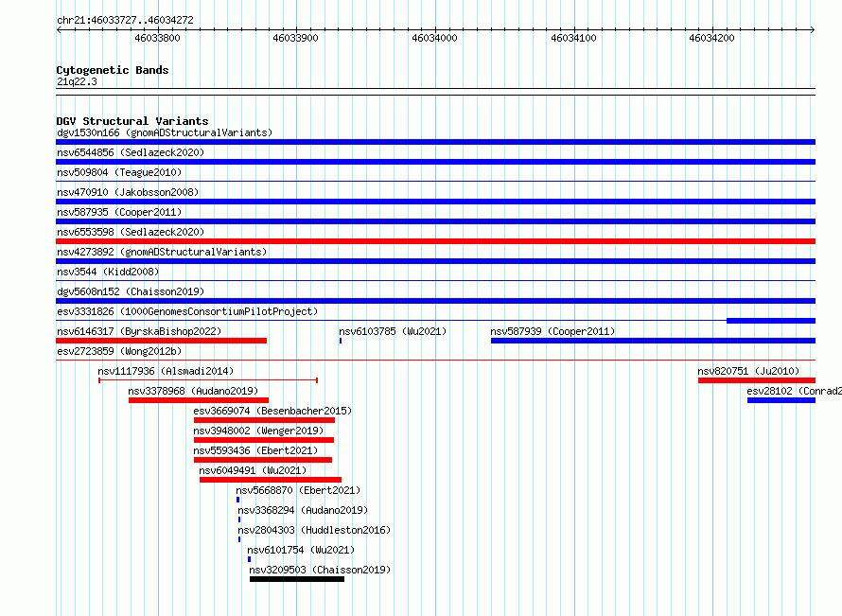The height and width of the screenshot is (616, 842).
Task: Click the nsv5668870 (Ebert2021) label
Action: coord(298,490)
